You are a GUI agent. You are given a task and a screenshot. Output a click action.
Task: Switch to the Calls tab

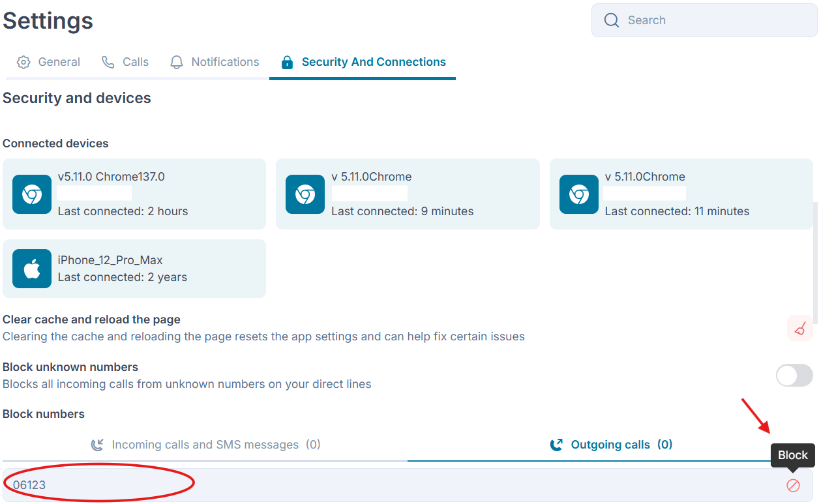pos(126,62)
